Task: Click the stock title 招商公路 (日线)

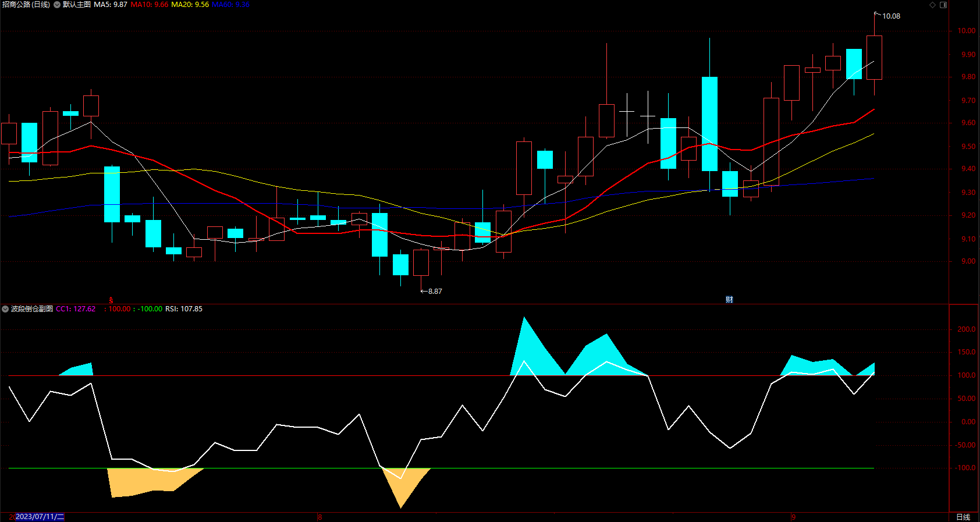Action: click(x=26, y=5)
